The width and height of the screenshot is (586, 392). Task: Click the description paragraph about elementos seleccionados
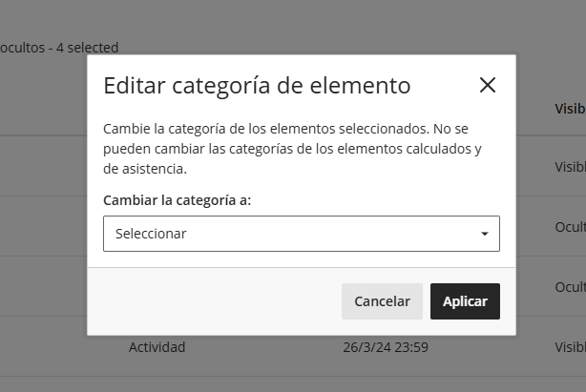pyautogui.click(x=292, y=149)
